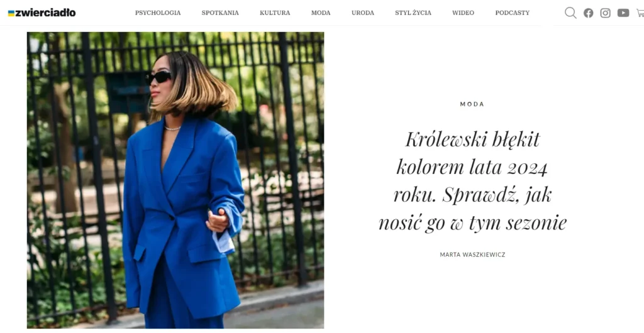Open the Instagram profile icon
The width and height of the screenshot is (644, 333).
click(606, 13)
